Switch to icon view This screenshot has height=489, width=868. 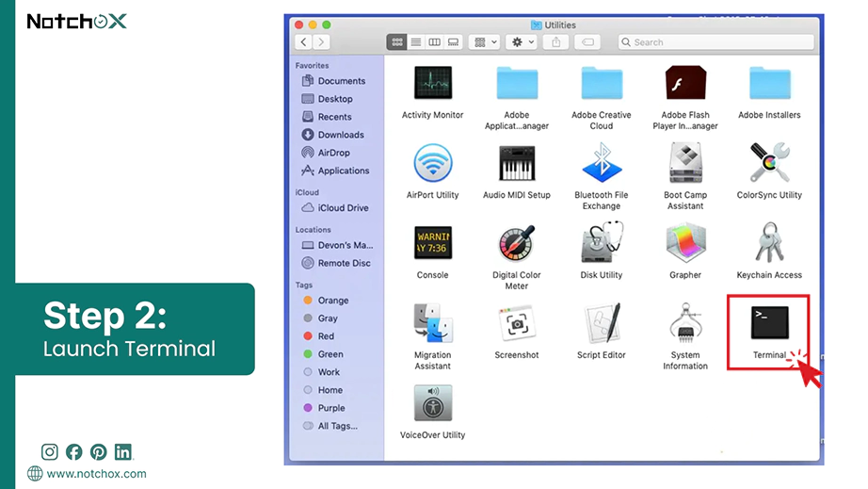click(x=397, y=42)
